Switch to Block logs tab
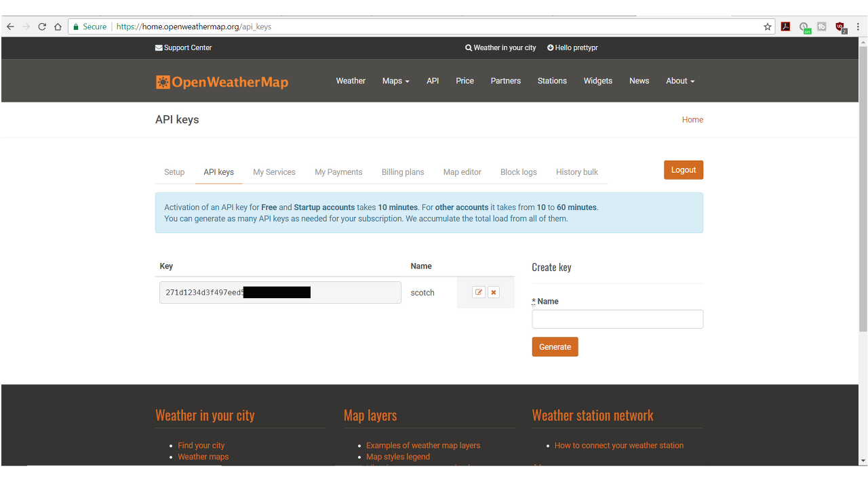The image size is (868, 488). coord(519,172)
